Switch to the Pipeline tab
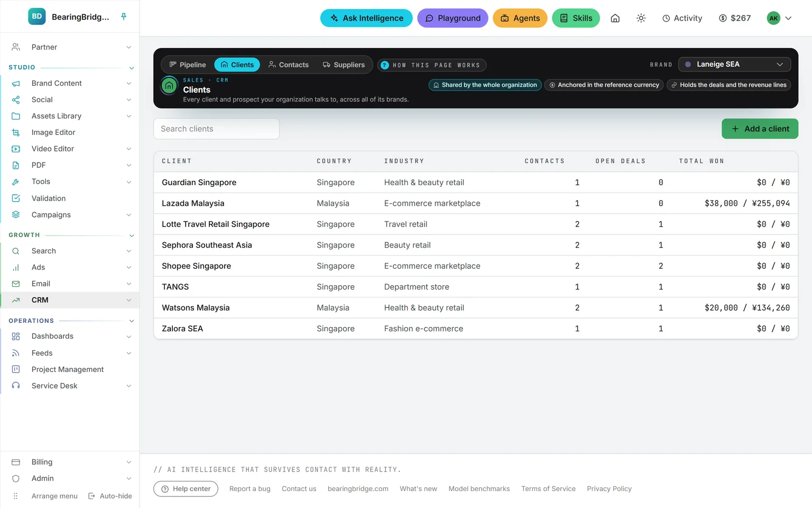 click(x=188, y=65)
